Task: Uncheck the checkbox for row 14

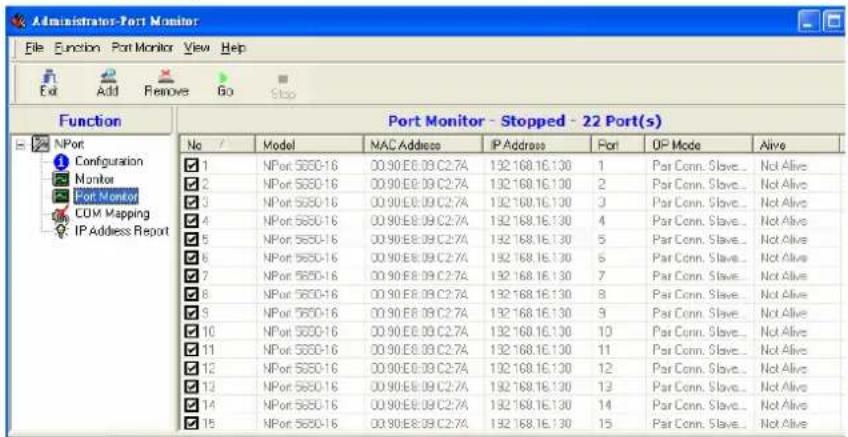Action: pyautogui.click(x=191, y=405)
